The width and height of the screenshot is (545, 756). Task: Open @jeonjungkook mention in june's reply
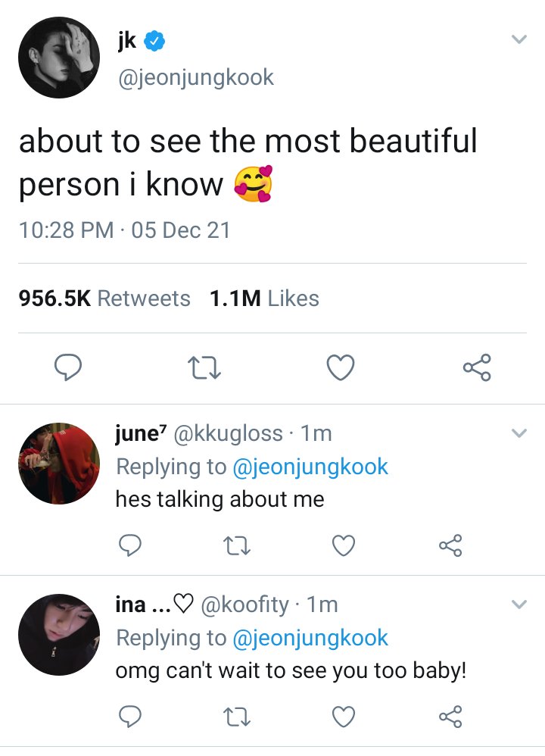click(310, 467)
